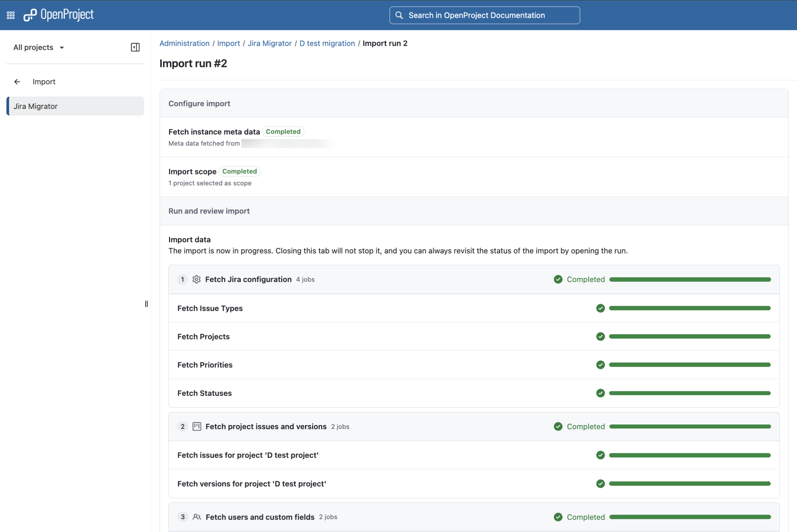Click '1 project selected as scope' text
The width and height of the screenshot is (797, 532).
[x=210, y=183]
